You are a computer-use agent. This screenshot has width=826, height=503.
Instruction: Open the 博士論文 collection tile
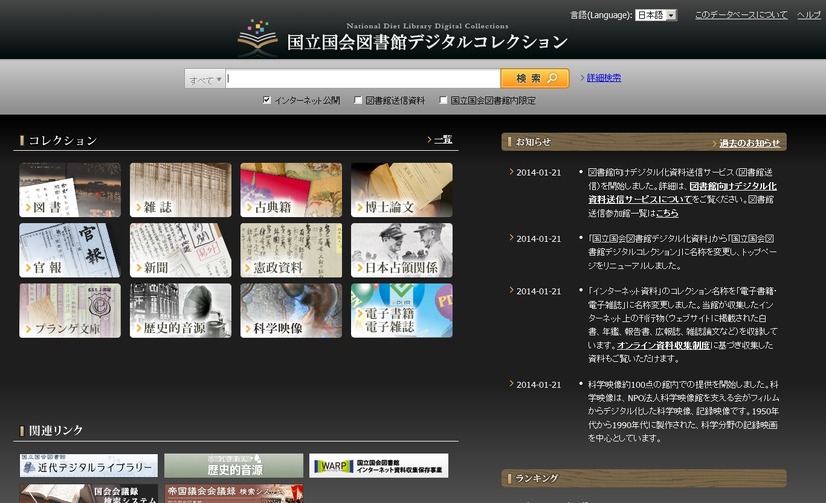tap(402, 190)
